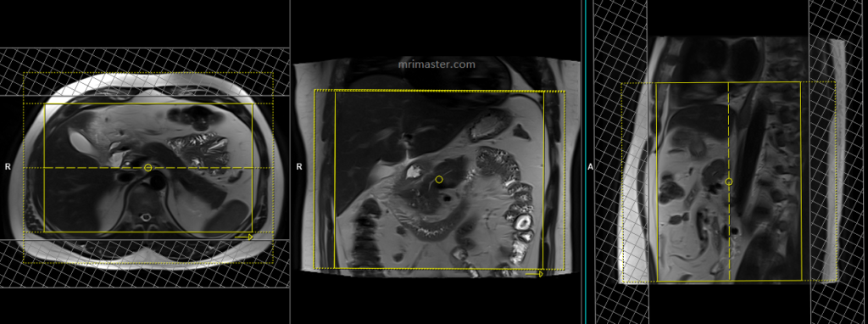Click the direction arrow in axial view
This screenshot has height=324, width=868.
coord(243,237)
